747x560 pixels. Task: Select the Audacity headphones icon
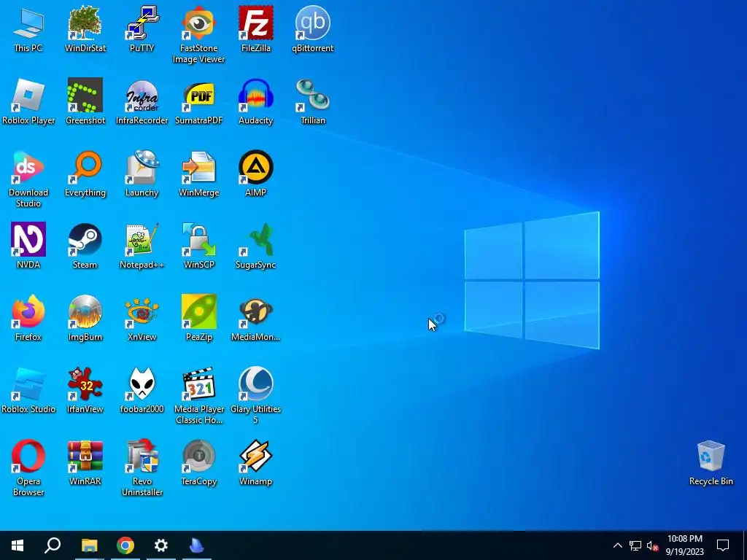tap(256, 101)
